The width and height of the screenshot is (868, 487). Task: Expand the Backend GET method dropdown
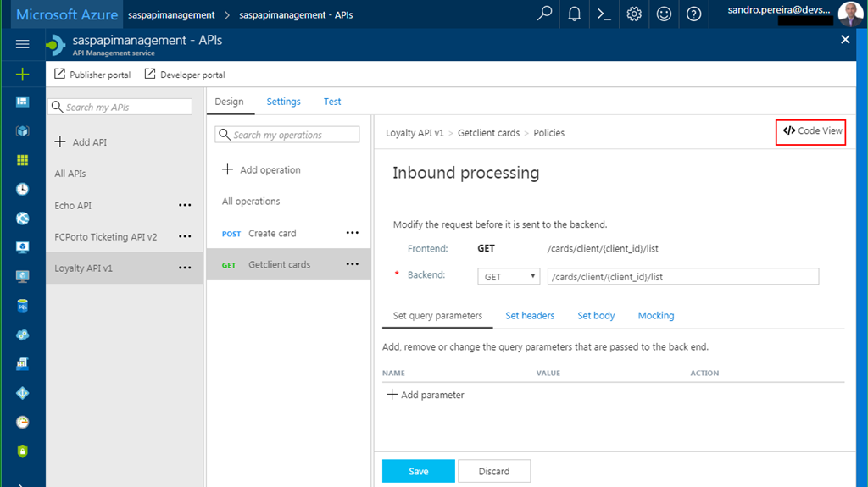[x=509, y=277]
